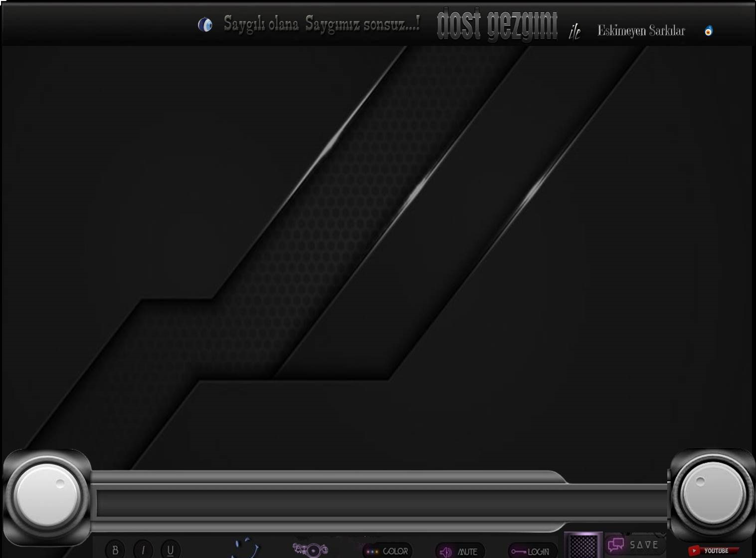Click the COLOR button
756x558 pixels.
click(x=387, y=551)
